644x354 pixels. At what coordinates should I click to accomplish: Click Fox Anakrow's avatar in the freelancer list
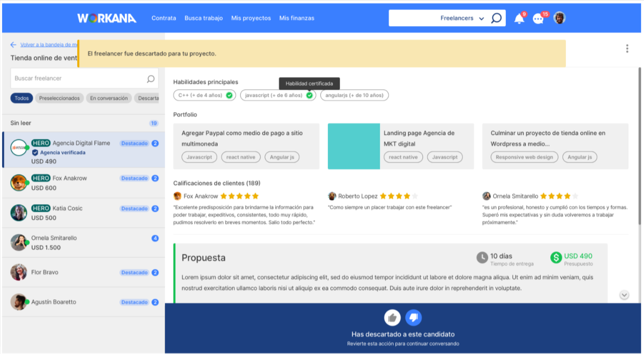[19, 183]
